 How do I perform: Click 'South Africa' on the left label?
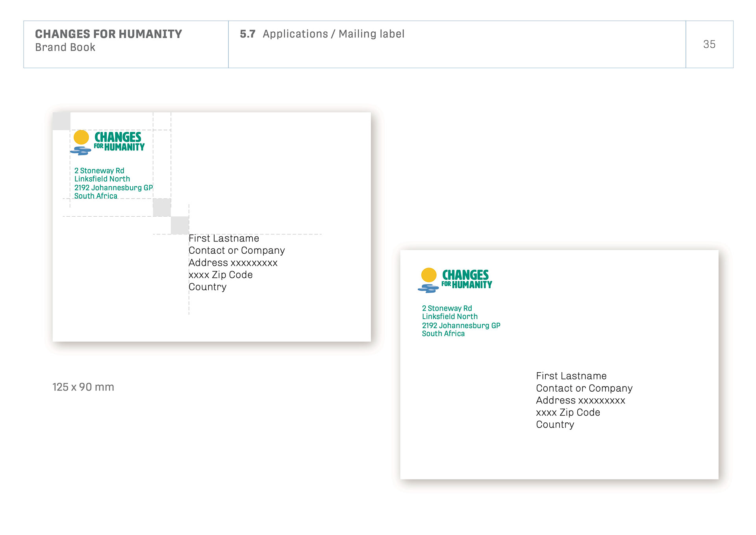96,196
